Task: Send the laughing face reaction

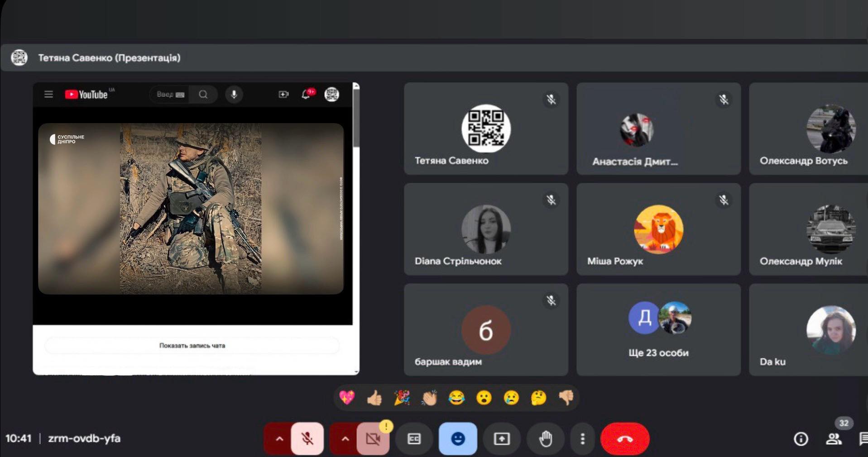Action: pyautogui.click(x=456, y=398)
